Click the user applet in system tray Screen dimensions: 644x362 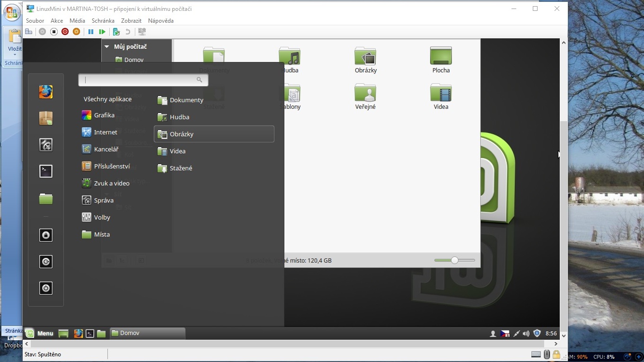(493, 334)
